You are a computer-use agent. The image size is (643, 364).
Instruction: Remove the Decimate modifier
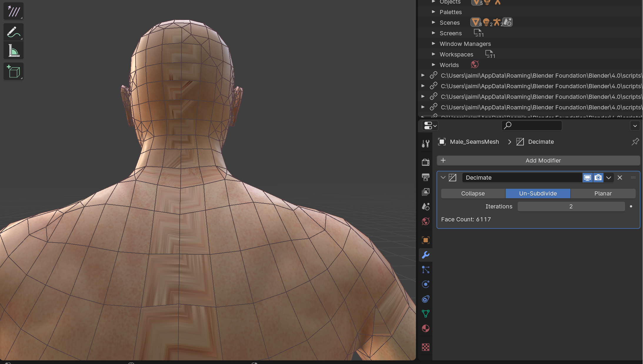click(620, 178)
